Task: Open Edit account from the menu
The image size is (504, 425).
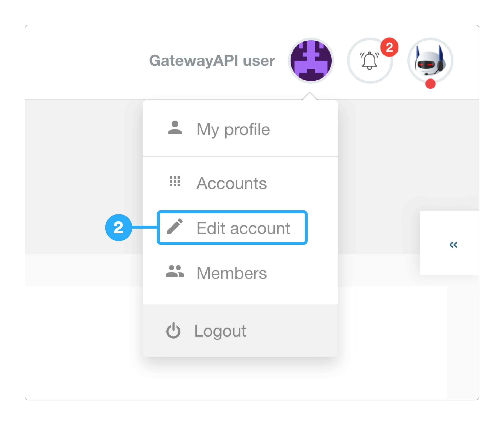Action: [244, 228]
